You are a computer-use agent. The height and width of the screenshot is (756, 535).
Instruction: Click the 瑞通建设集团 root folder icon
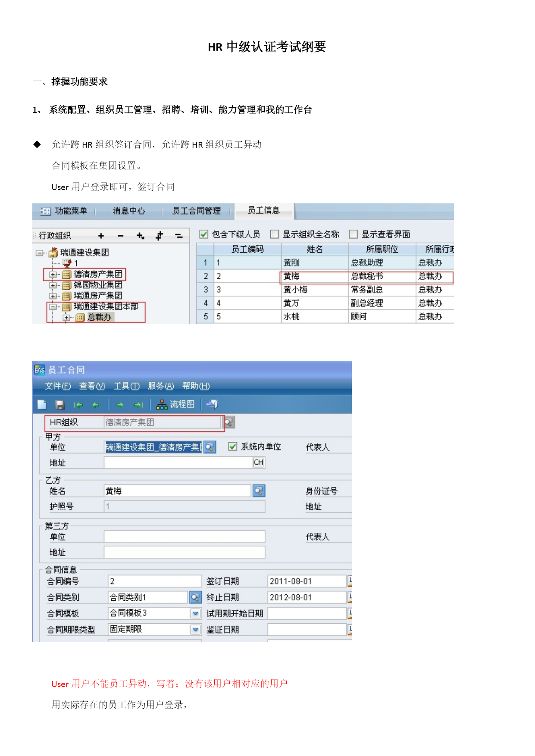[53, 252]
